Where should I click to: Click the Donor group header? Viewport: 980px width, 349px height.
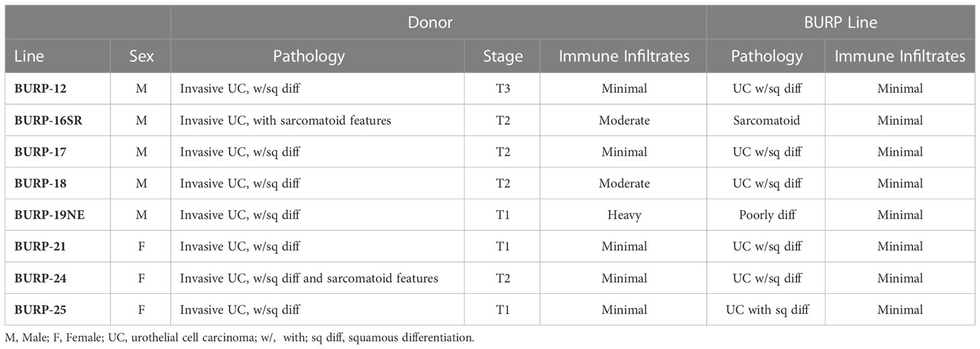click(x=430, y=22)
